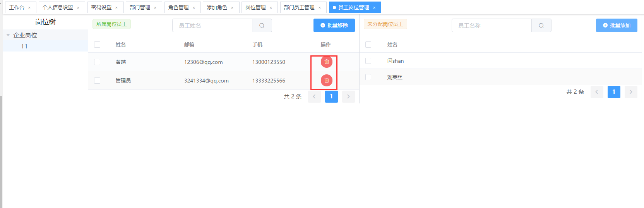This screenshot has width=644, height=208.
Task: Close the 岗位管理 tab
Action: [271, 8]
